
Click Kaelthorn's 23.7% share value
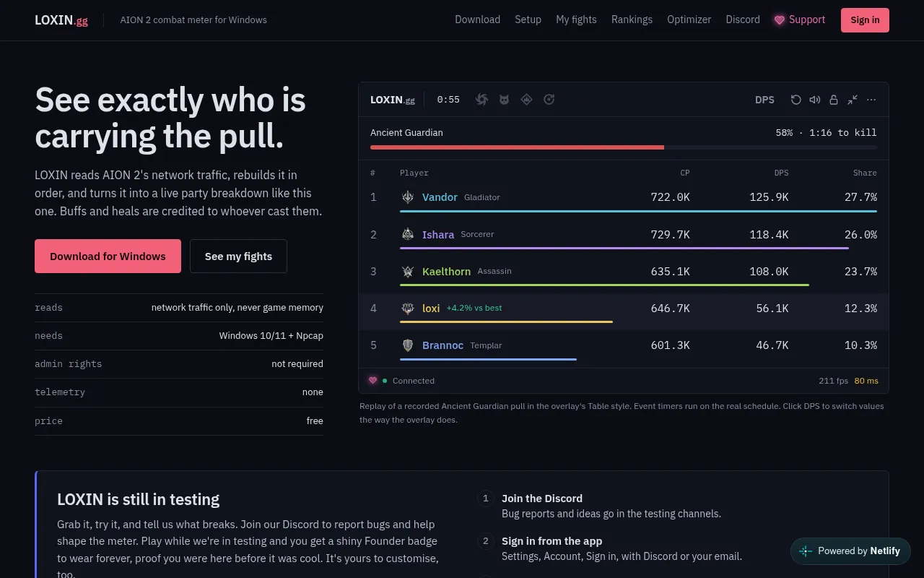(x=860, y=272)
